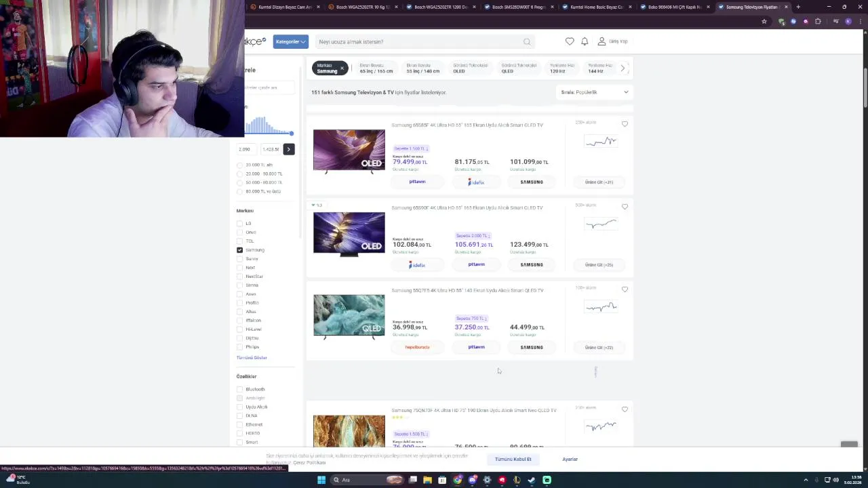This screenshot has height=488, width=868.
Task: Remove the Samsung brand filter chip
Action: [342, 68]
